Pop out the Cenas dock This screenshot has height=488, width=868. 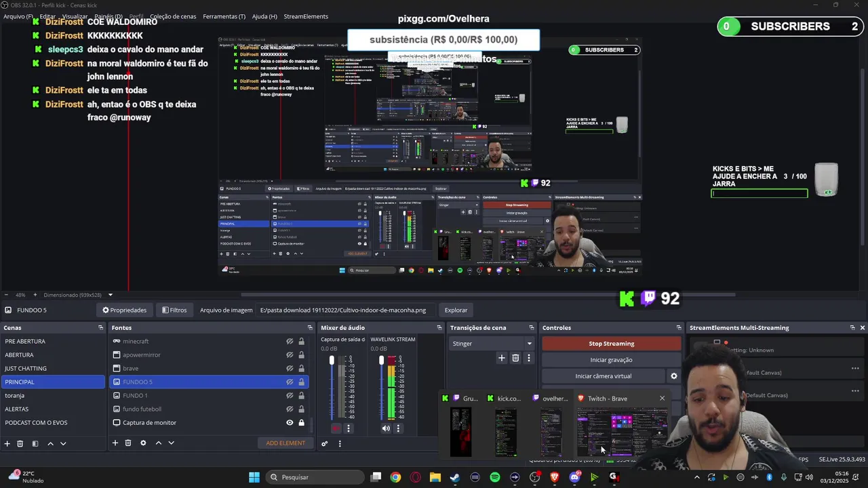[100, 328]
